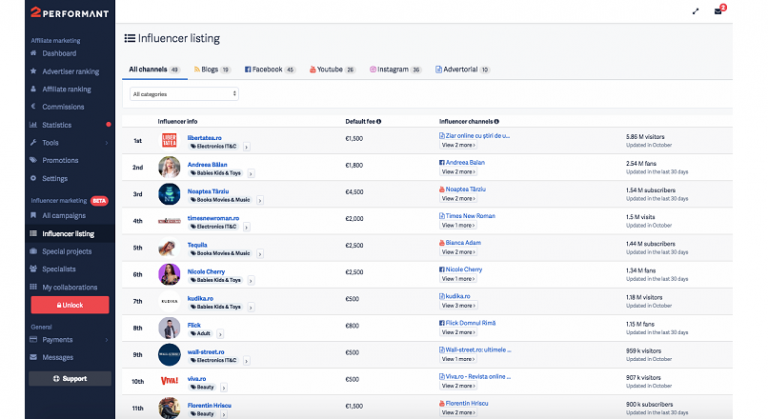Click Noaptea Târziu avatar
768x419 pixels.
(x=169, y=194)
